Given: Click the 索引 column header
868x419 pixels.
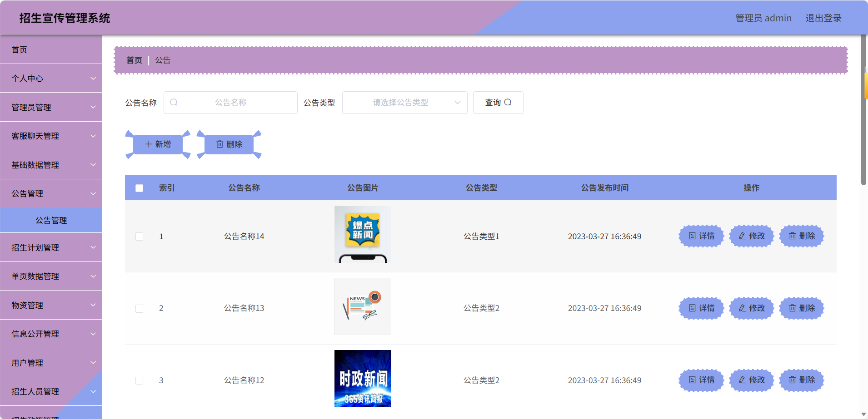Looking at the screenshot, I should pos(167,188).
